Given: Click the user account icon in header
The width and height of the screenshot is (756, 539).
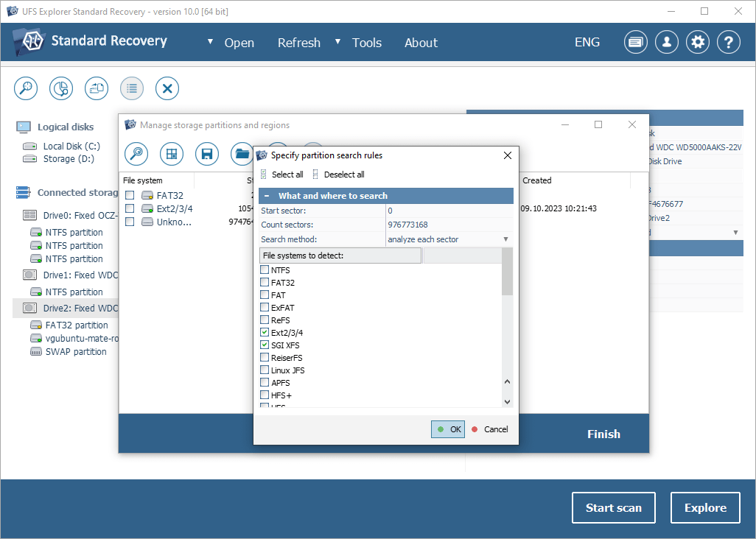Looking at the screenshot, I should click(x=667, y=43).
